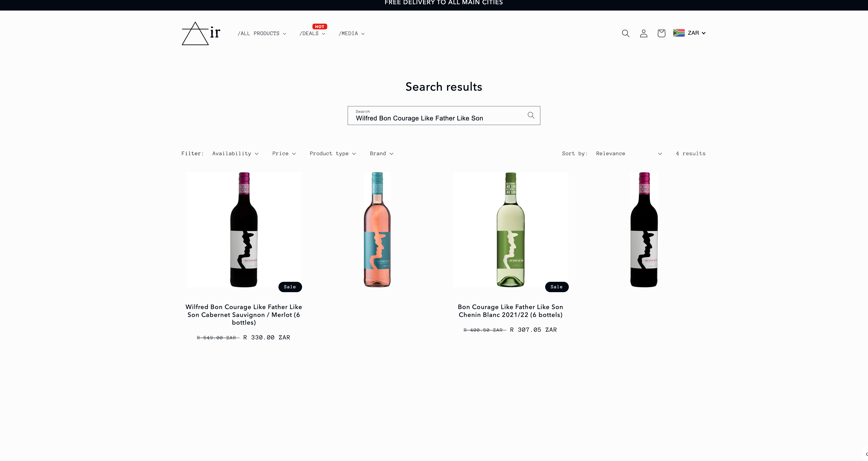This screenshot has height=461, width=868.
Task: Click the South African flag icon
Action: [679, 33]
